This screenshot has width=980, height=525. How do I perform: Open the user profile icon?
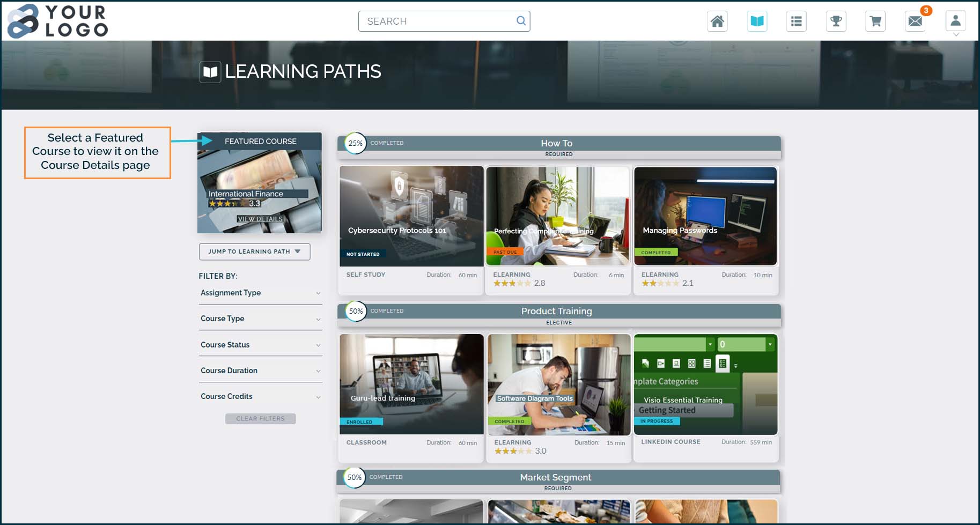955,21
